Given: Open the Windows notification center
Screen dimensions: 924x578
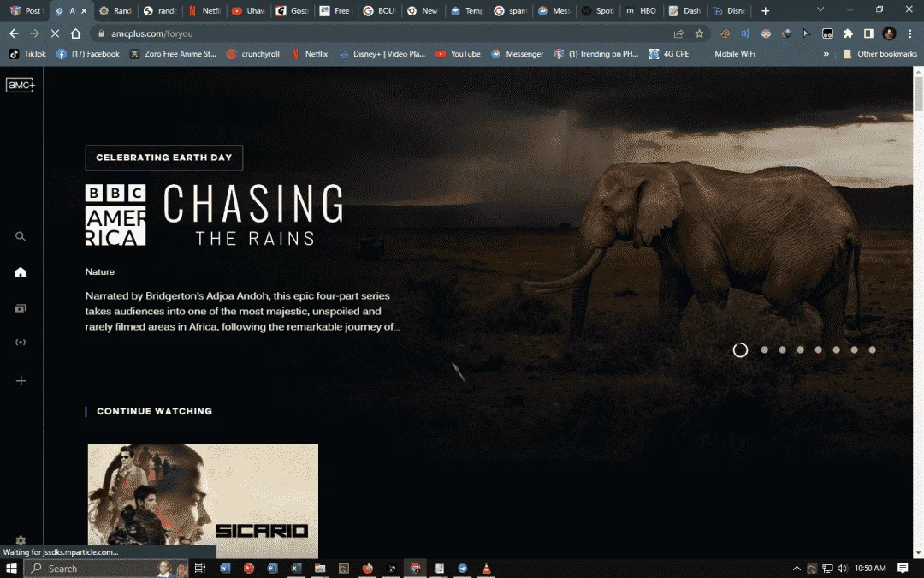Looking at the screenshot, I should point(903,569).
